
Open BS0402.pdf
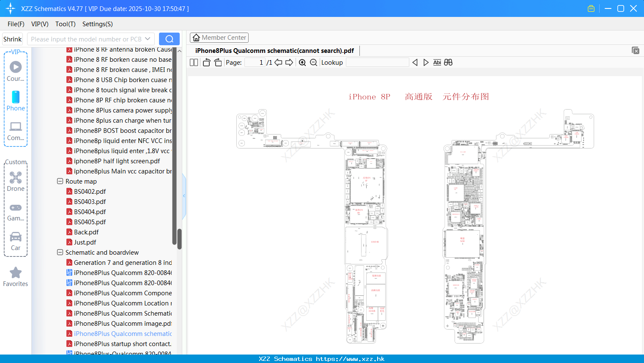[90, 192]
